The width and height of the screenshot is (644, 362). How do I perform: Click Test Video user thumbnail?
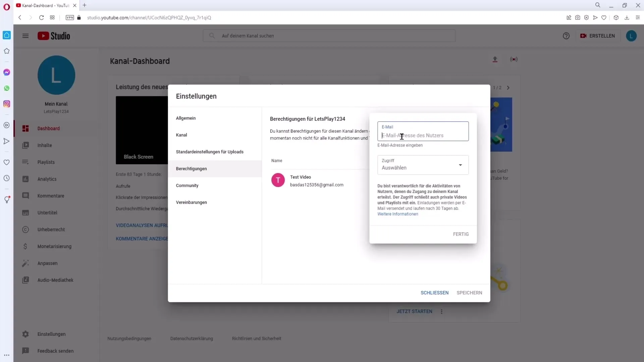[277, 180]
